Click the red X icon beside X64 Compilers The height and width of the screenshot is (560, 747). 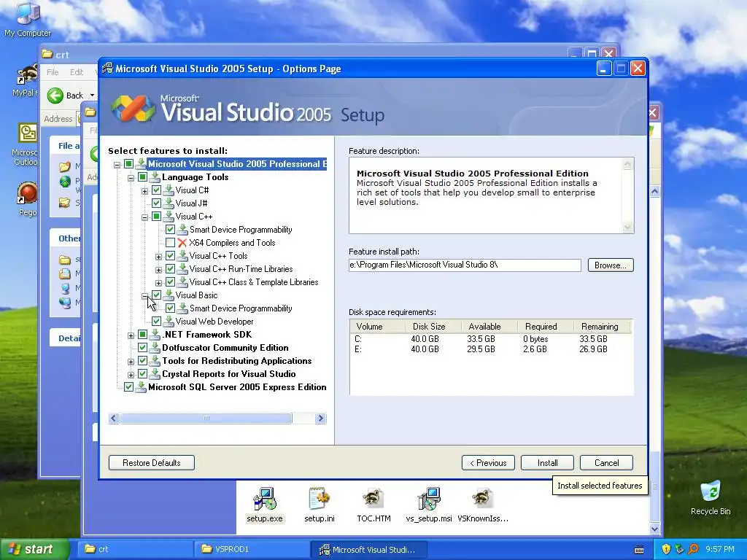pos(182,243)
